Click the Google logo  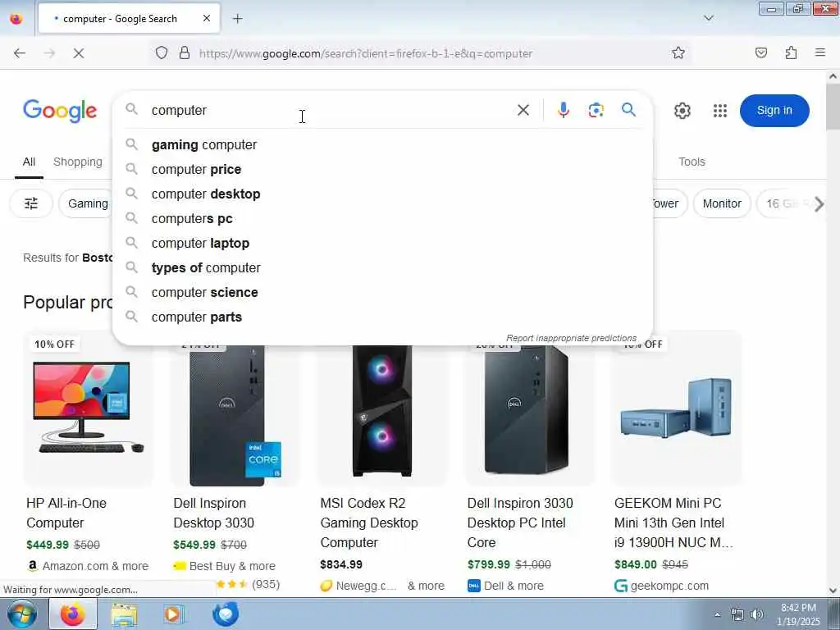[60, 111]
